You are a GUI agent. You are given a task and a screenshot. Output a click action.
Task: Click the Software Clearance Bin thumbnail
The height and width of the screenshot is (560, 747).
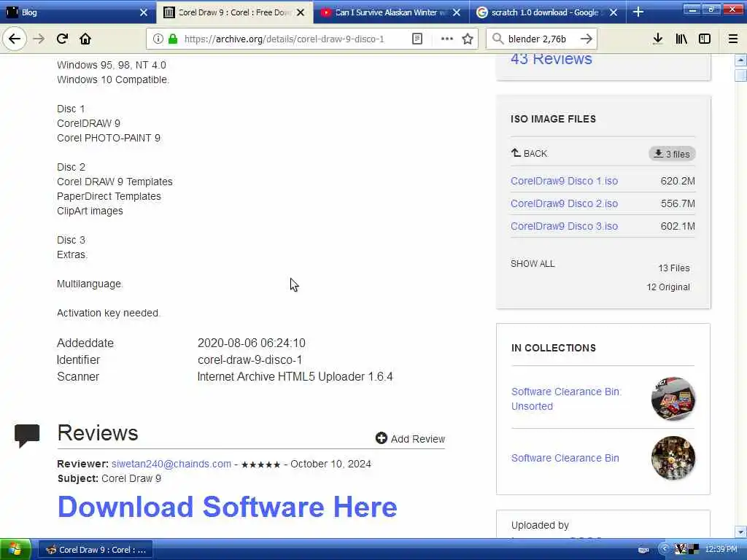tap(673, 458)
